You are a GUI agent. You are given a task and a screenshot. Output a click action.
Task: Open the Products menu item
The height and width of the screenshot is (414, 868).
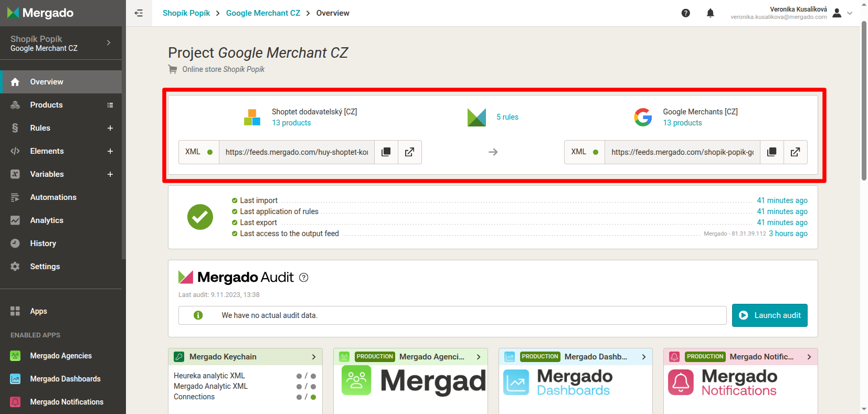tap(46, 105)
